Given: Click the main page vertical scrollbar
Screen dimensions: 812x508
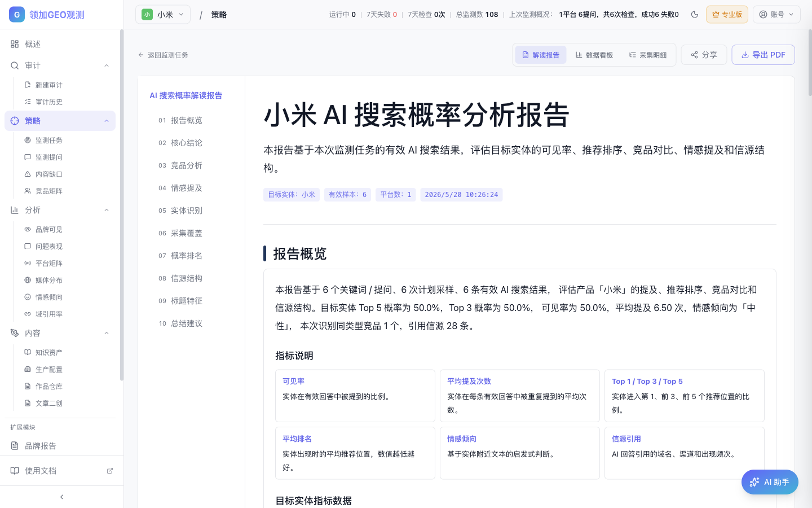Looking at the screenshot, I should tap(810, 63).
